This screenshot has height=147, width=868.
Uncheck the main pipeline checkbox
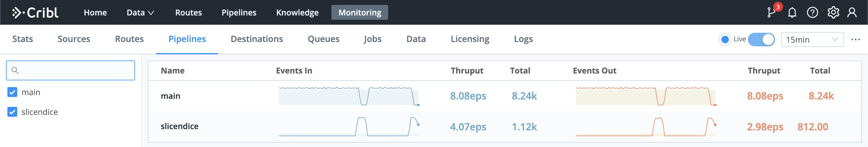tap(12, 92)
